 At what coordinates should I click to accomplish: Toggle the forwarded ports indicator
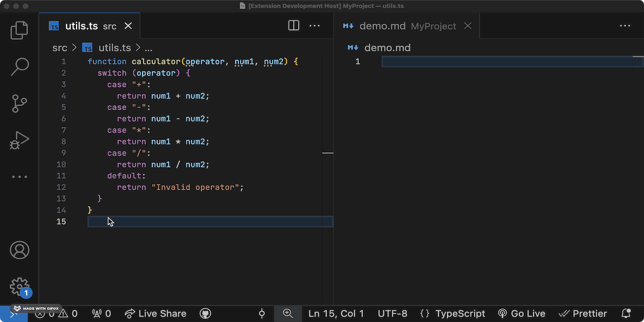(101, 313)
